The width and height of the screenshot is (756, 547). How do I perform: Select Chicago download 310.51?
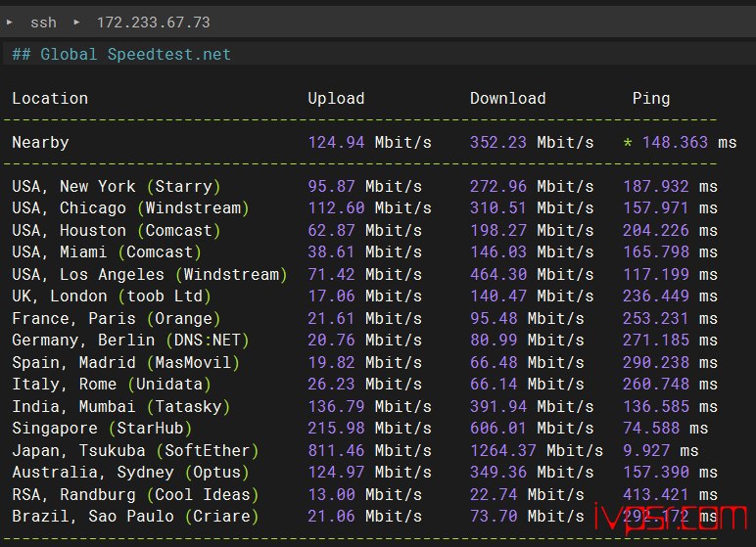pos(498,208)
